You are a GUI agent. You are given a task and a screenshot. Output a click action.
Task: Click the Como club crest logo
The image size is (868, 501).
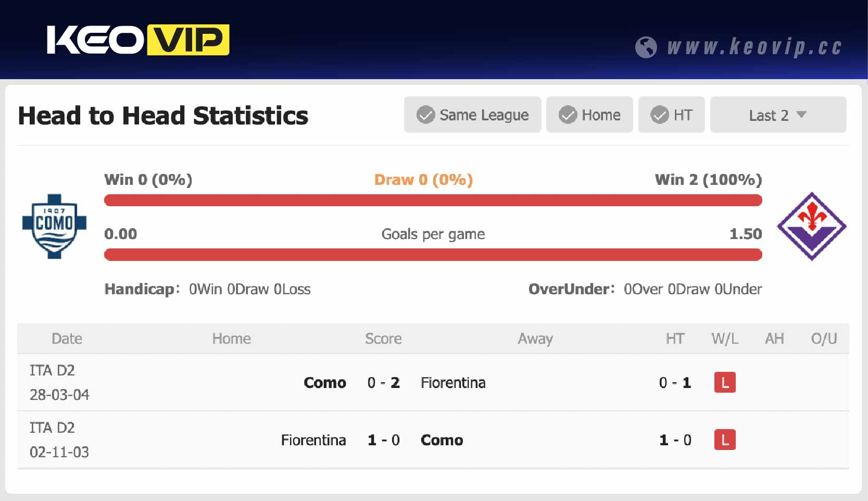point(54,227)
